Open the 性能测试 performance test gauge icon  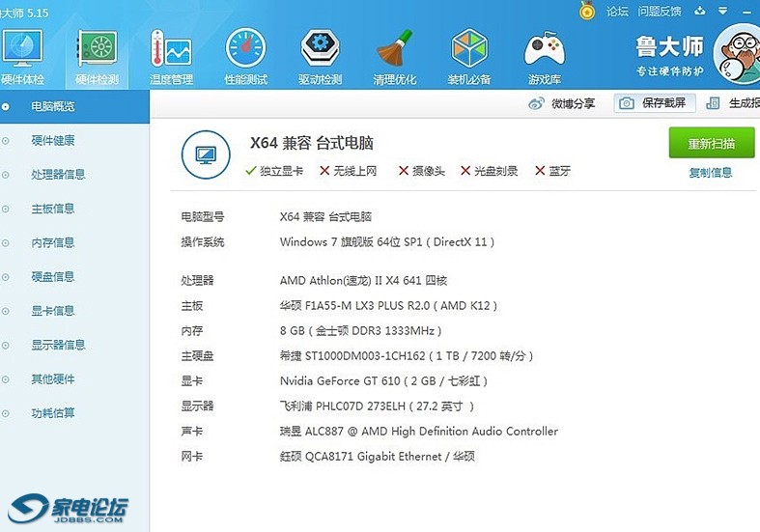coord(245,50)
